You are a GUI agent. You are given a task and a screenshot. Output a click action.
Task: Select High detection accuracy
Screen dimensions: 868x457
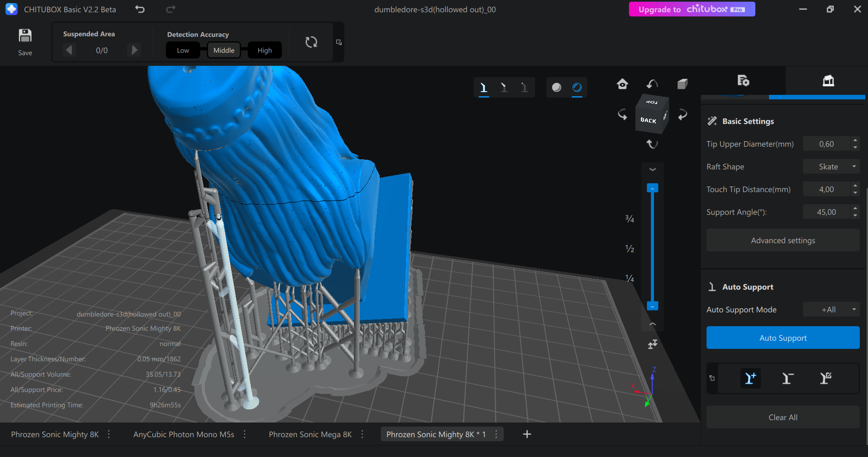(265, 50)
